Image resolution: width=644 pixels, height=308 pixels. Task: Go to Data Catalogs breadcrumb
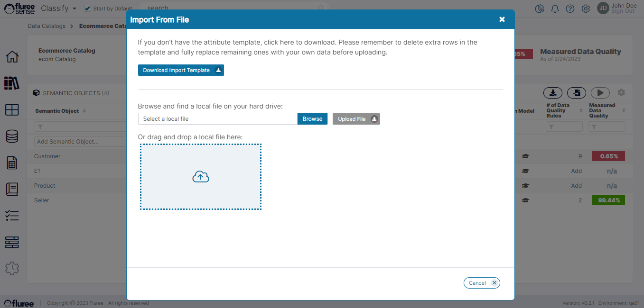[x=47, y=26]
